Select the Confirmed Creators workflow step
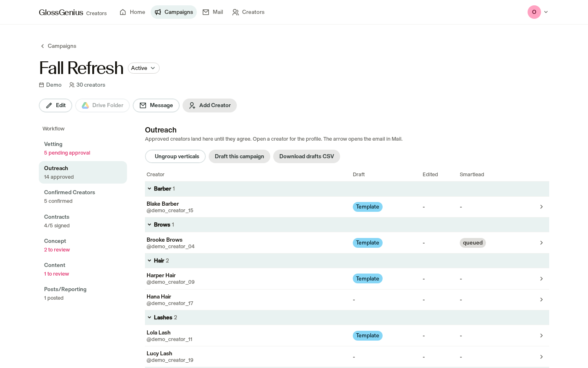The height and width of the screenshot is (368, 588). [83, 197]
